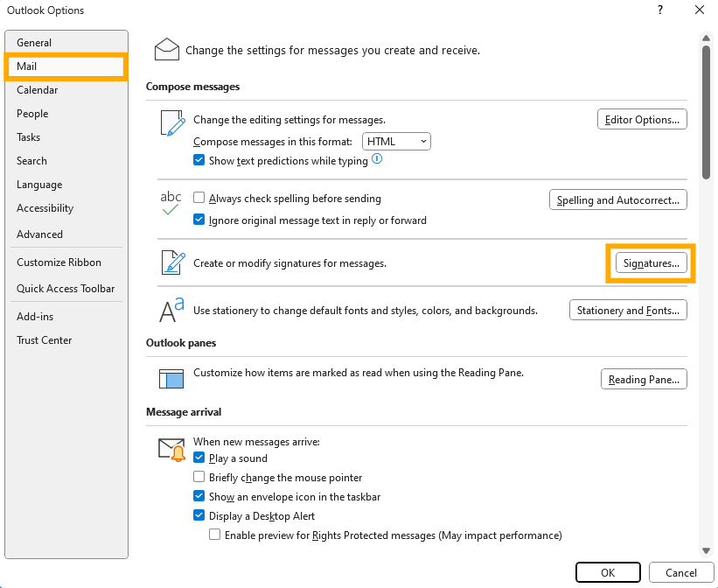Enable Briefly change the mouse pointer
Viewport: 718px width, 588px height.
coord(199,477)
